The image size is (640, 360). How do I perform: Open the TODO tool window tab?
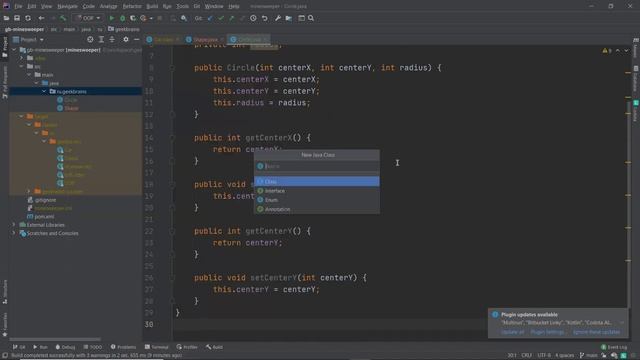(x=93, y=347)
